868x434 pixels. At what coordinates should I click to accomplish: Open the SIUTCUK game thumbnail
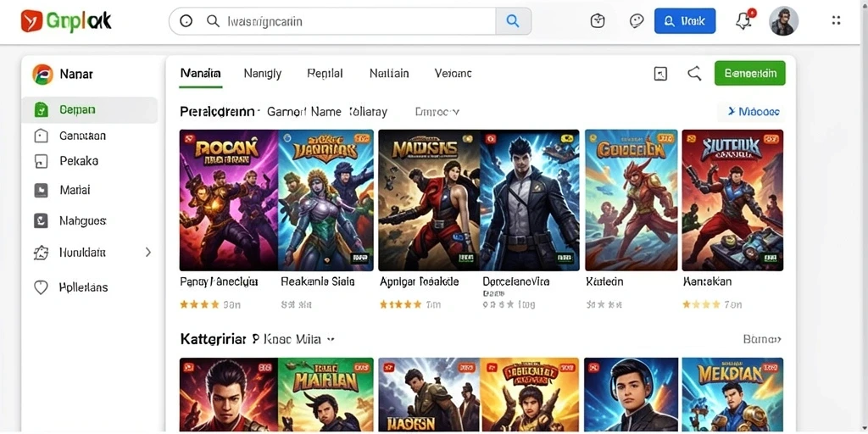tap(732, 200)
